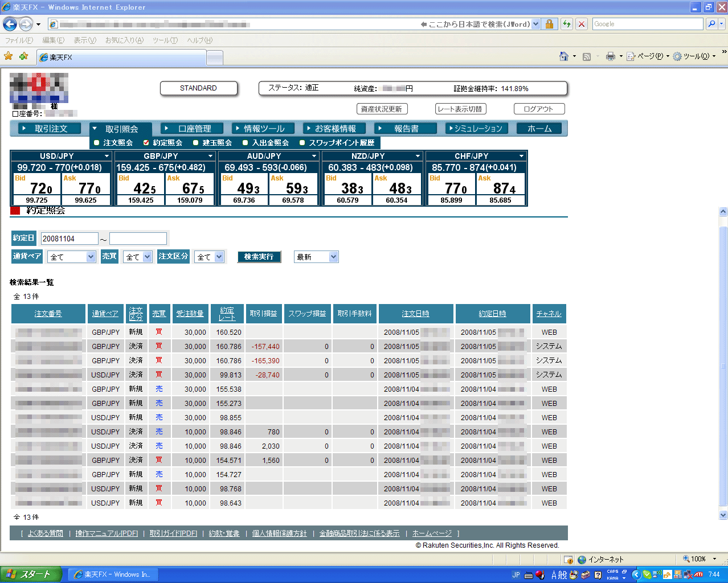Image resolution: width=728 pixels, height=583 pixels.
Task: Select the スワップポイント履歴 radio option
Action: [x=302, y=143]
